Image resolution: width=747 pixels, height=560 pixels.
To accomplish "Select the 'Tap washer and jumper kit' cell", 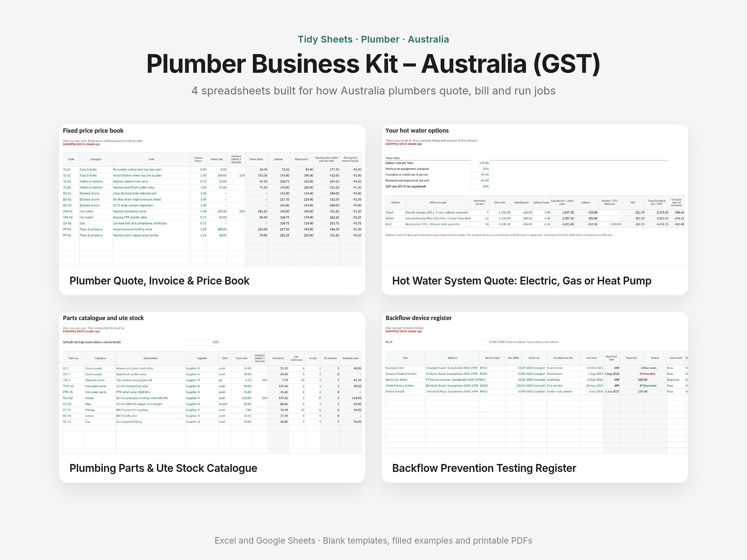I will coord(151,380).
